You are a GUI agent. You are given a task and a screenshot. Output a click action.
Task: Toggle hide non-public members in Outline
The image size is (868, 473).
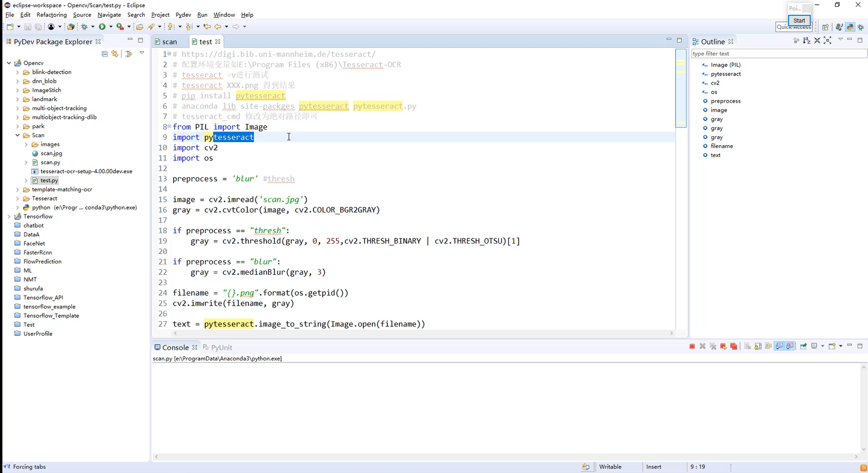(x=796, y=41)
